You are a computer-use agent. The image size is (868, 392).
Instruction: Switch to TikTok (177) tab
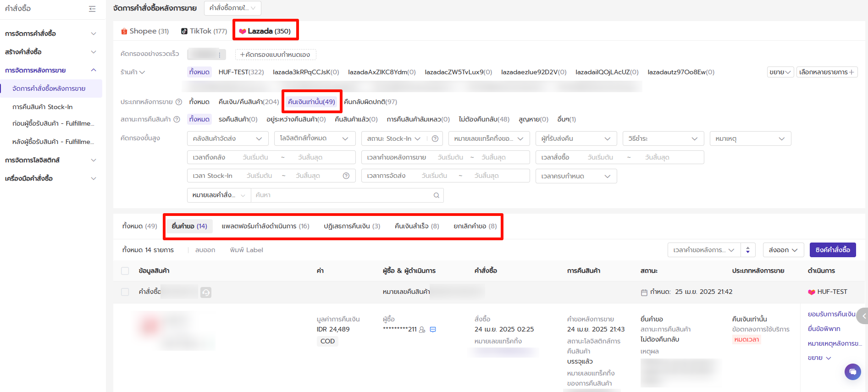[204, 31]
